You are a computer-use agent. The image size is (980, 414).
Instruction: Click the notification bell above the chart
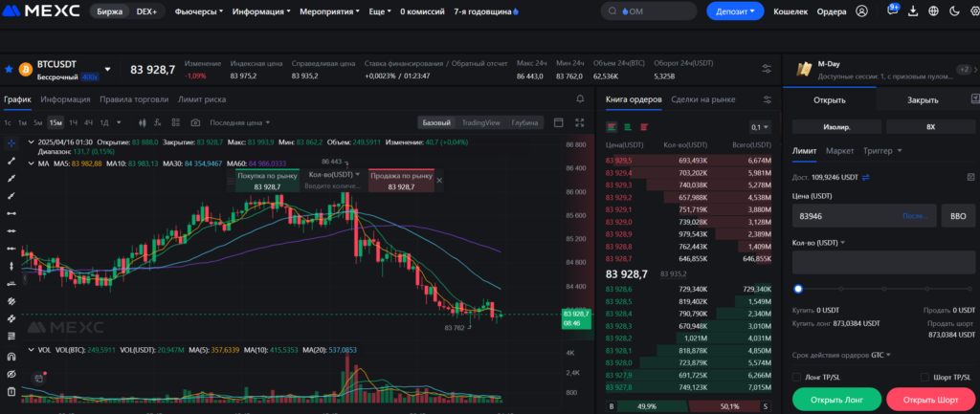click(x=580, y=99)
